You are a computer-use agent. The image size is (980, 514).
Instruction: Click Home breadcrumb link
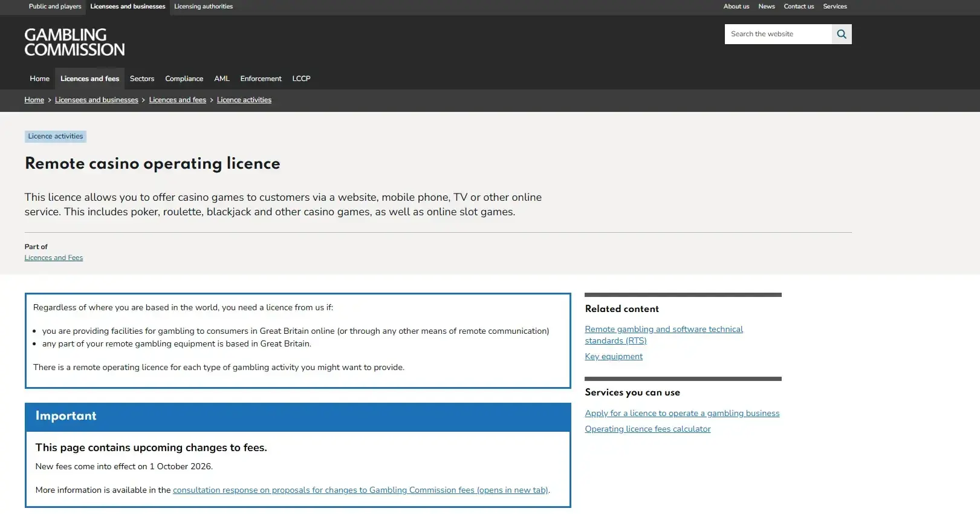point(34,100)
